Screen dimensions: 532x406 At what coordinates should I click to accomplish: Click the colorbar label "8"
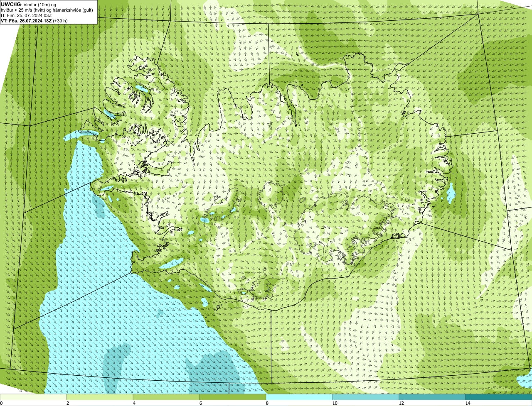tap(267, 403)
